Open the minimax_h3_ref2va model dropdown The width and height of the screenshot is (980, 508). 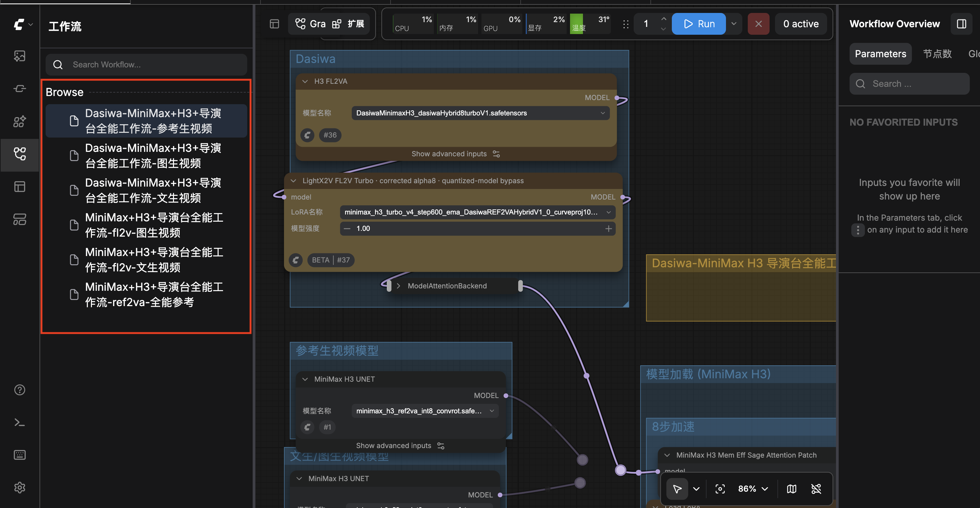tap(425, 411)
